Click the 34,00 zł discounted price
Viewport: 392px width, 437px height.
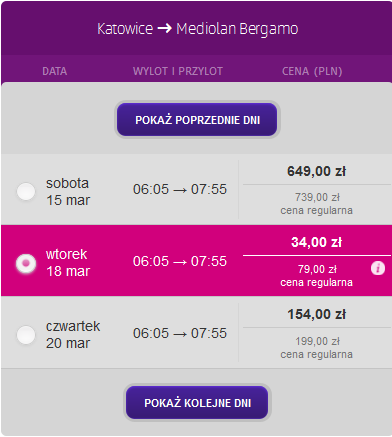316,242
